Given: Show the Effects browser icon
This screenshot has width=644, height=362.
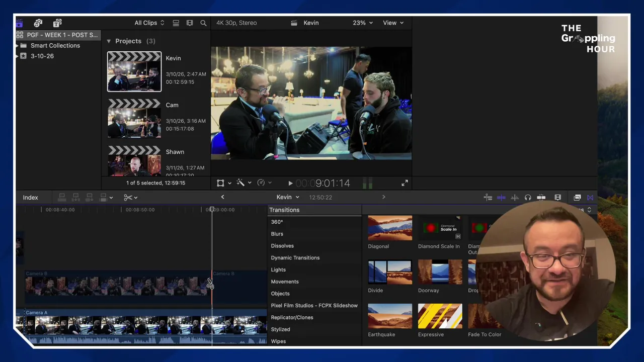Looking at the screenshot, I should coord(577,197).
